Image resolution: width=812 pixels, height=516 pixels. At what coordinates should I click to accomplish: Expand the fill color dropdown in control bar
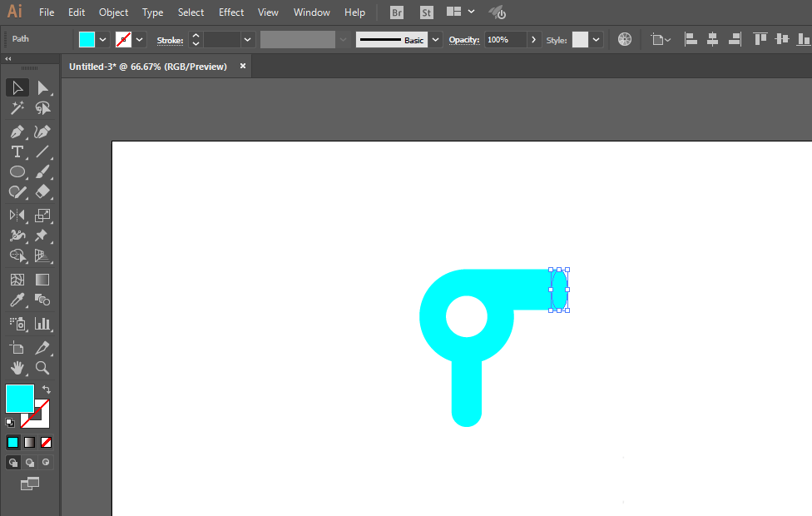point(103,39)
